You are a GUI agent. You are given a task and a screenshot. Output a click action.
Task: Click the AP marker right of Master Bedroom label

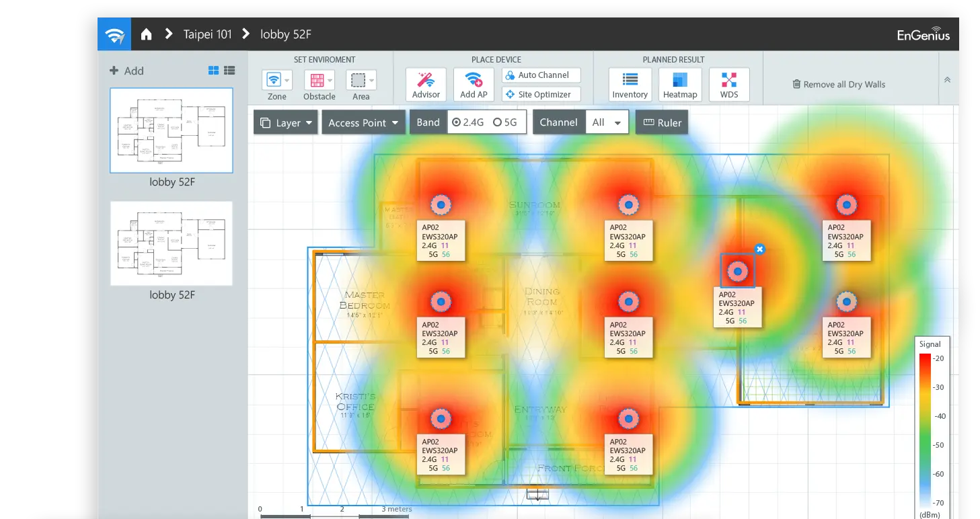point(441,301)
